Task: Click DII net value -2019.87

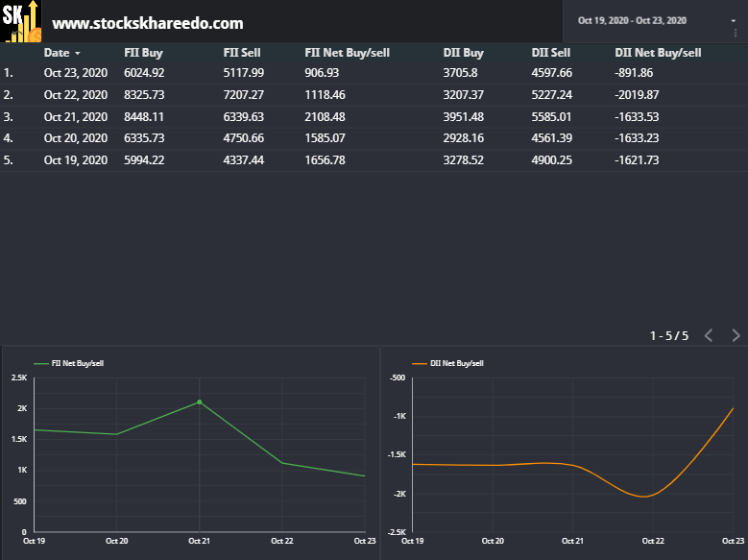Action: pyautogui.click(x=637, y=94)
